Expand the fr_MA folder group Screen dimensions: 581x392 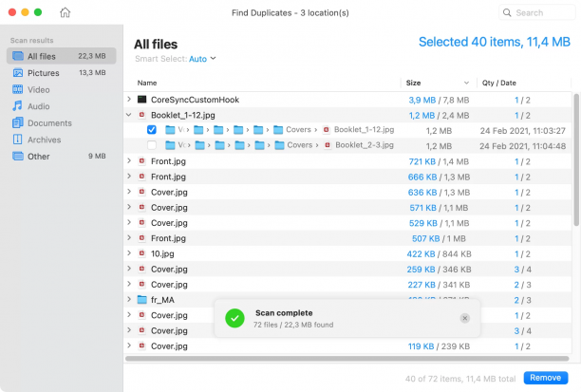(129, 299)
